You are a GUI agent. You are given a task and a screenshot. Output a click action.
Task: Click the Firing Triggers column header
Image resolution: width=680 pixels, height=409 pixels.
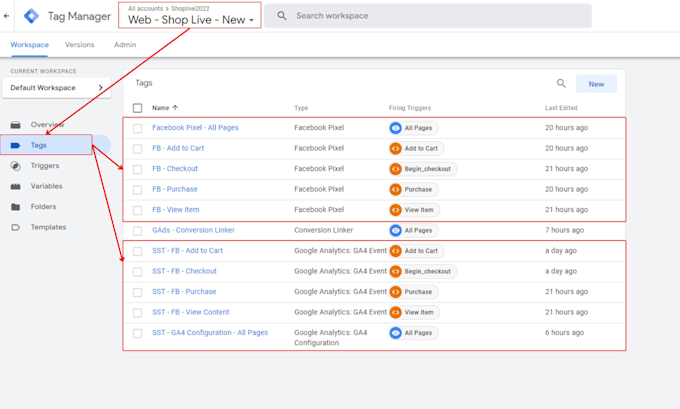tap(410, 108)
